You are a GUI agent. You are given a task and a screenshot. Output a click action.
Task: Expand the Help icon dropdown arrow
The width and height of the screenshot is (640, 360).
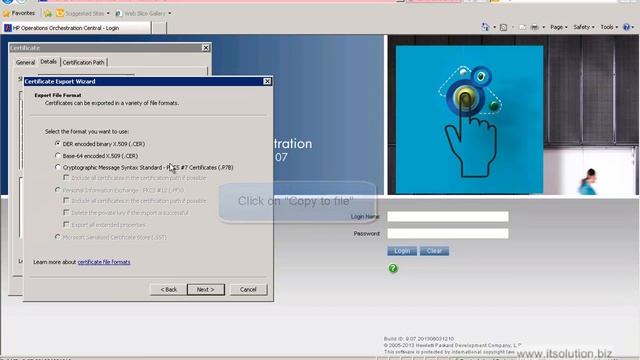633,27
